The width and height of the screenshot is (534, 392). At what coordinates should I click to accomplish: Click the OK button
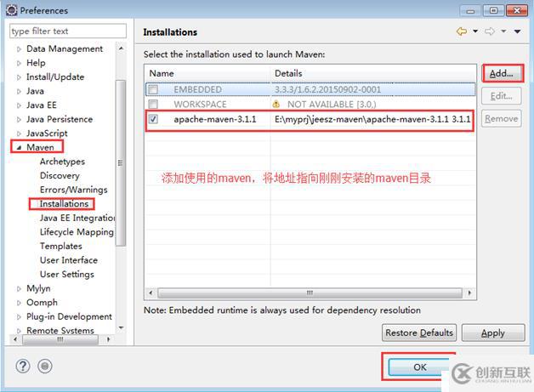point(420,366)
